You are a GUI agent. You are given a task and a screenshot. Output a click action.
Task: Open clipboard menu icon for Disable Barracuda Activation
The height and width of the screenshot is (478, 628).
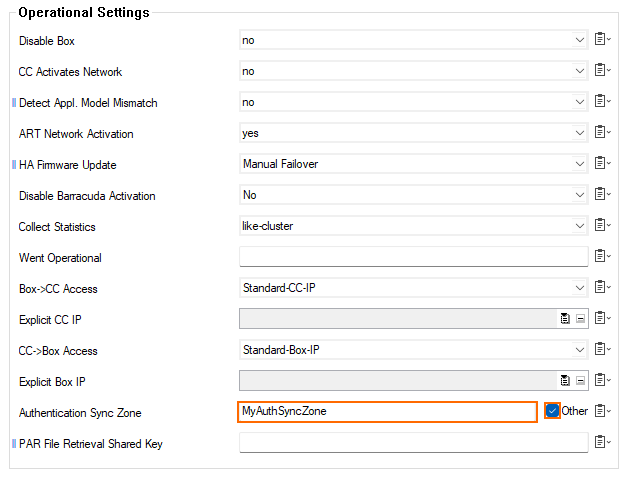click(602, 194)
